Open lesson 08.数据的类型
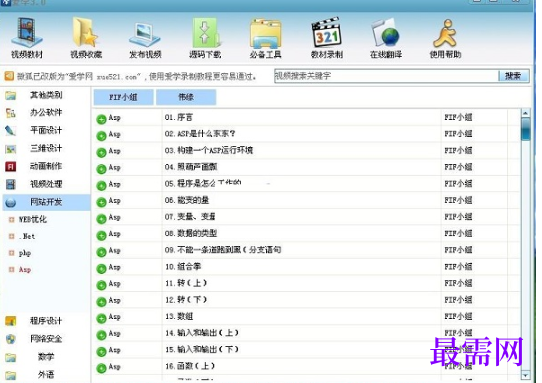The width and height of the screenshot is (542, 383). coord(191,234)
